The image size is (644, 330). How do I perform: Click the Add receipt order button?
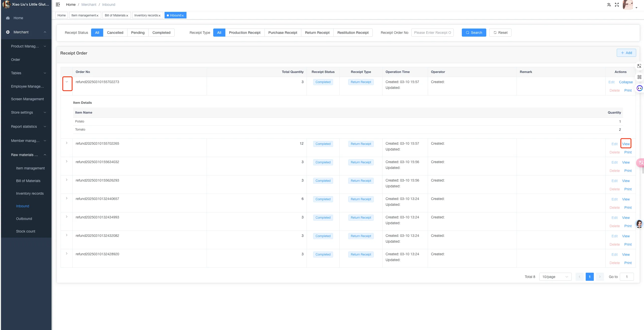(626, 53)
